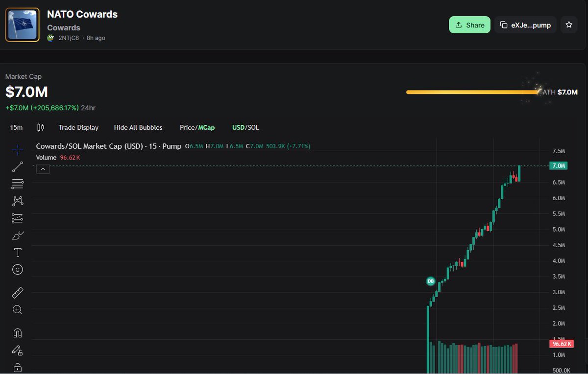Select the text annotation tool
Screen dimensions: 588x374
click(17, 252)
